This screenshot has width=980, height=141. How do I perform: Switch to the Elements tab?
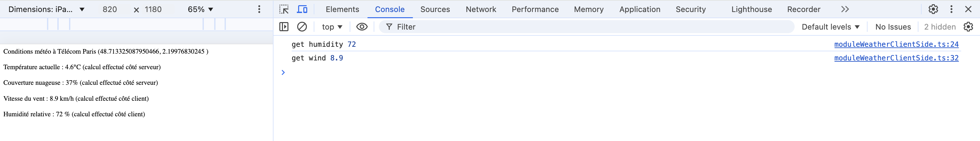[343, 9]
